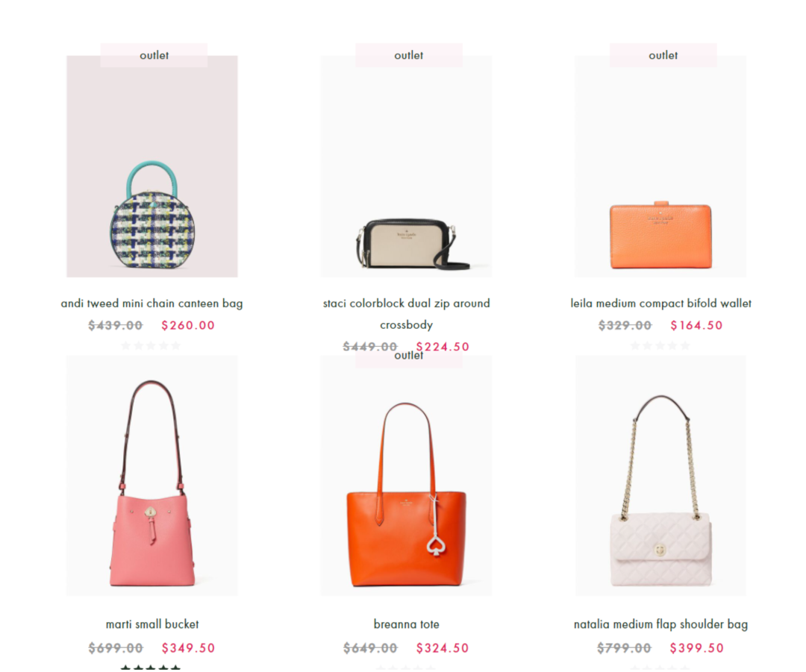Click the staci colorblock dual zip around crossbody title
The image size is (806, 672).
406,314
